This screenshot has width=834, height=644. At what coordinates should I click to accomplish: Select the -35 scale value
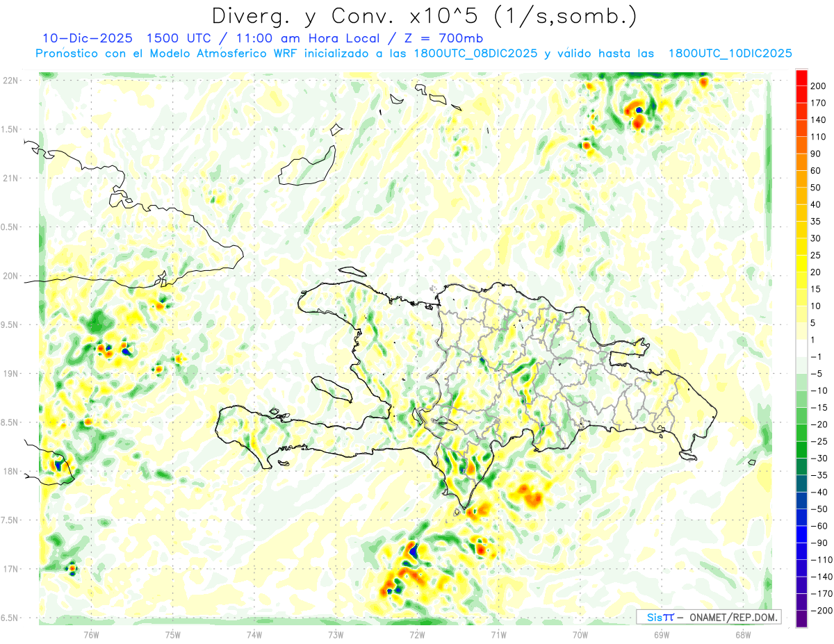pos(819,475)
